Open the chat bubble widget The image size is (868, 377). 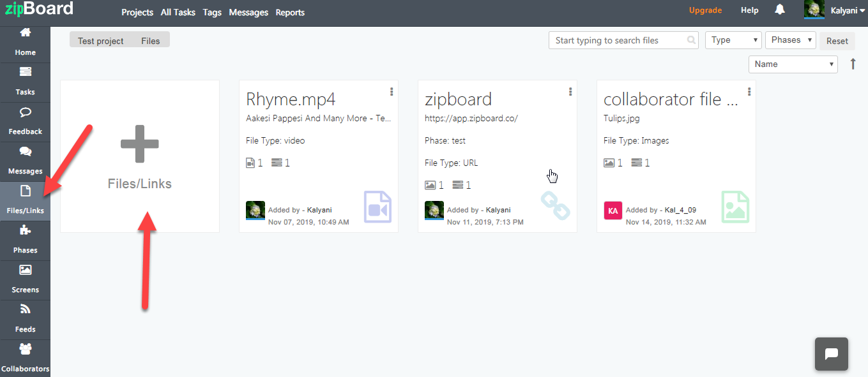(x=832, y=354)
